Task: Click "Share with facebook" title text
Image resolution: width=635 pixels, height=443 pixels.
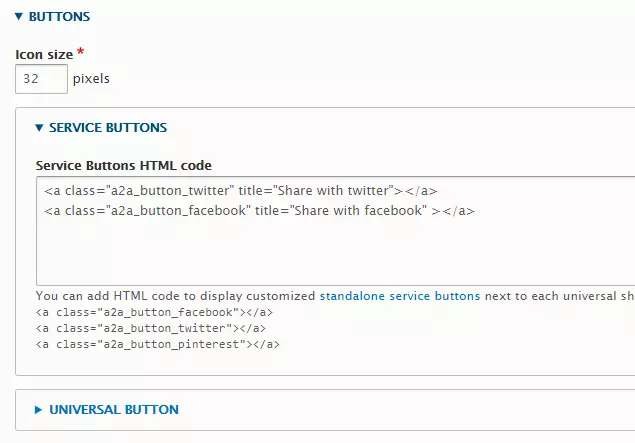Action: tap(350, 211)
